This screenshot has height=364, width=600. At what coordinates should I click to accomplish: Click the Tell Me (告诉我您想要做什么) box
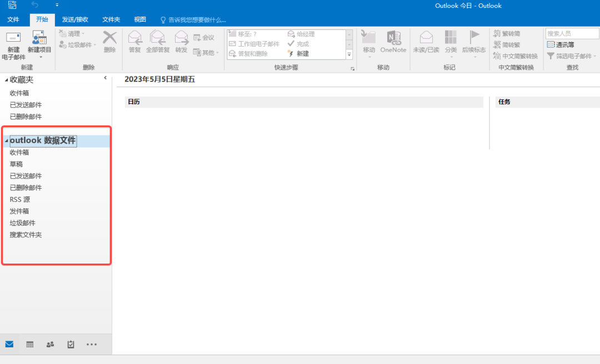click(193, 20)
